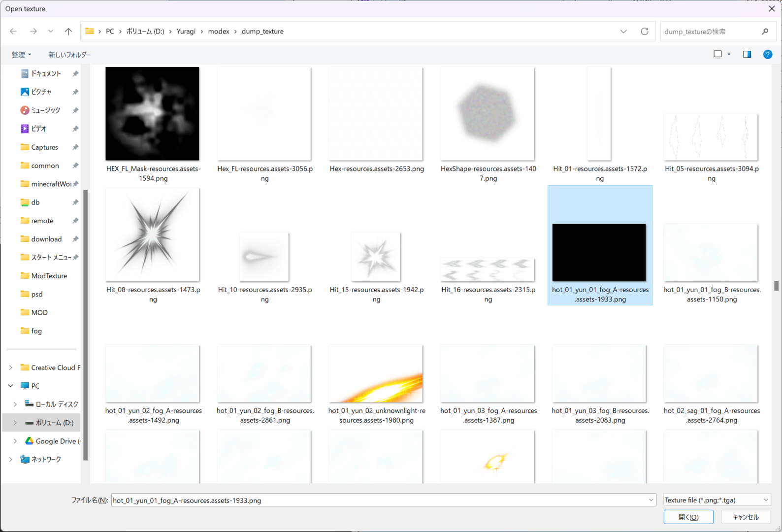The width and height of the screenshot is (782, 532).
Task: Open the MOD folder in sidebar
Action: coord(39,312)
